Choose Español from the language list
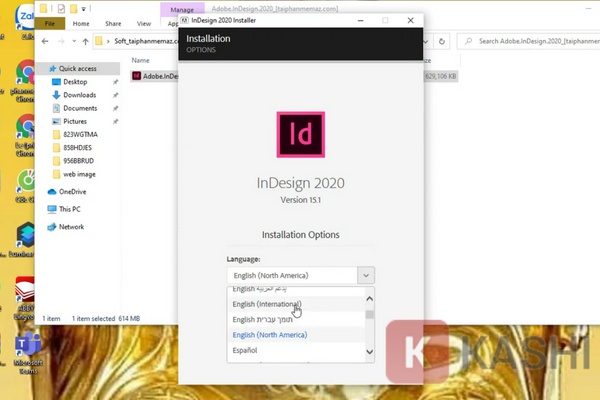The image size is (600, 400). pos(246,350)
